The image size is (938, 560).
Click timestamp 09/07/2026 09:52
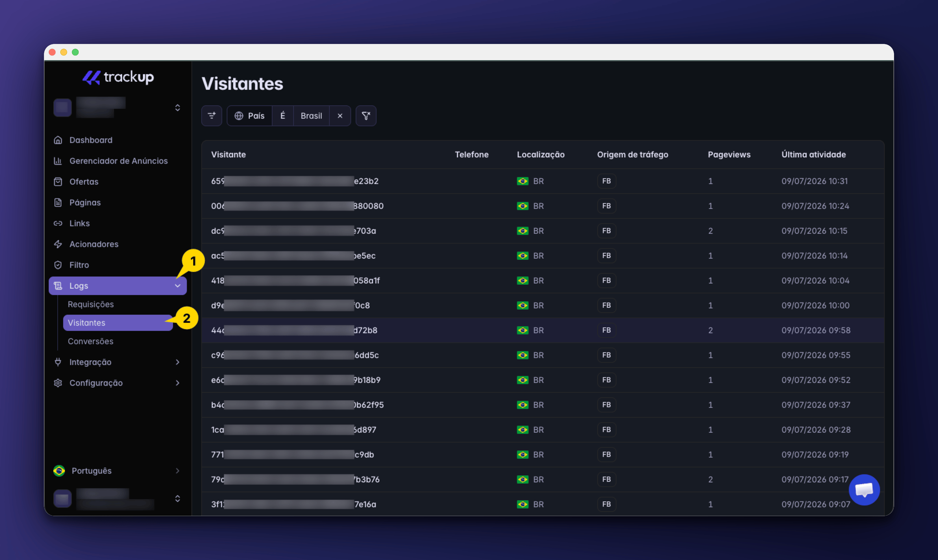click(x=816, y=380)
